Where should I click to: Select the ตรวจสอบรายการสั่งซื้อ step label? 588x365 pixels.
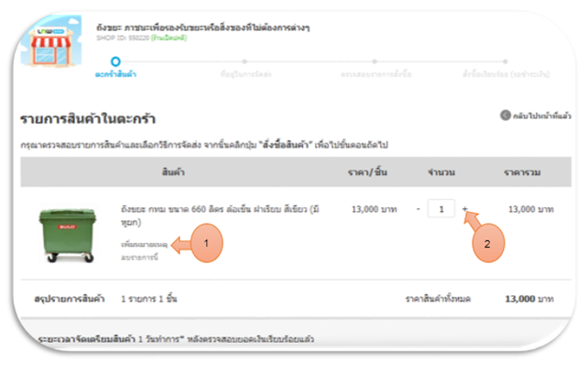tap(376, 74)
